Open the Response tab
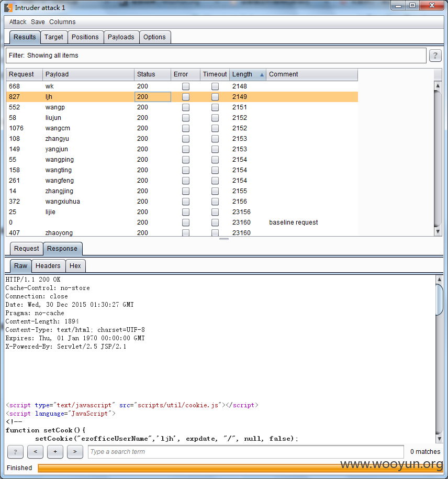 (62, 249)
